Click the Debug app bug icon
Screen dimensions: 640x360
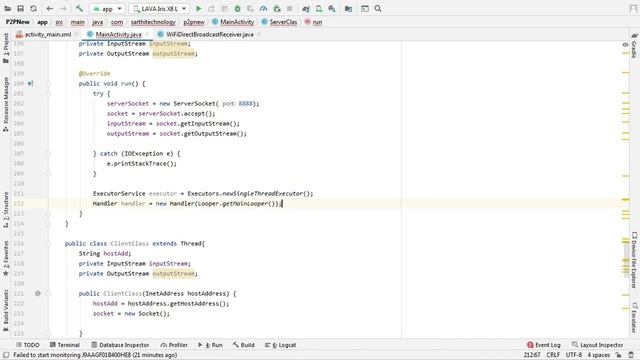pos(238,9)
